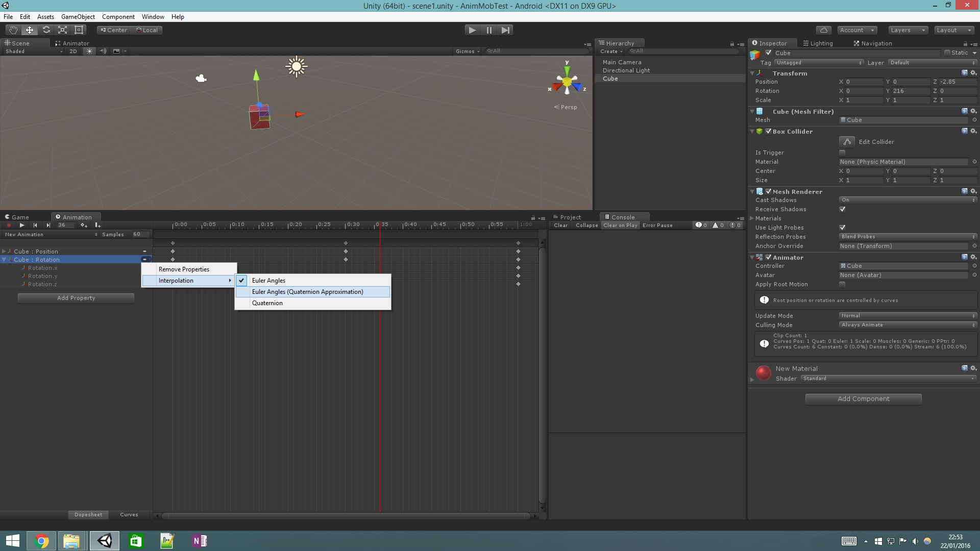980x551 pixels.
Task: Click the Add Property button
Action: pyautogui.click(x=76, y=297)
